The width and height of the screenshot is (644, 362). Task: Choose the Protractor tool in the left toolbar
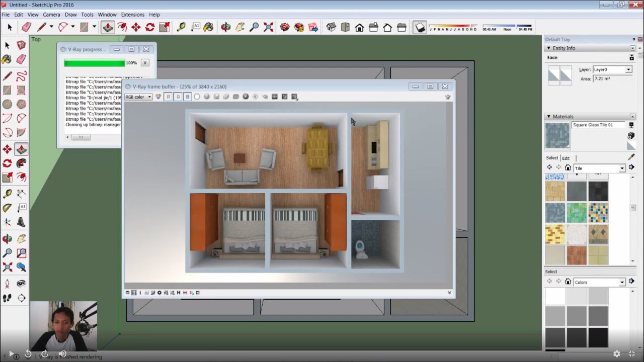(x=7, y=208)
